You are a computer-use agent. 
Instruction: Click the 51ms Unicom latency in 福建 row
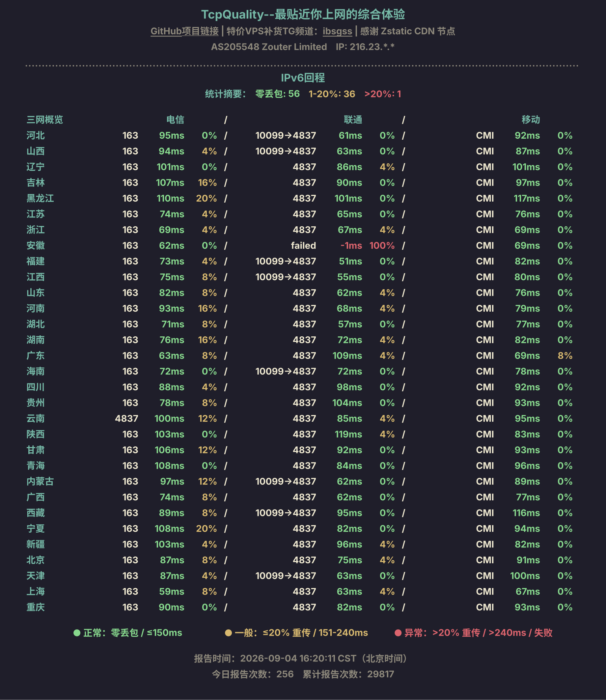350,261
